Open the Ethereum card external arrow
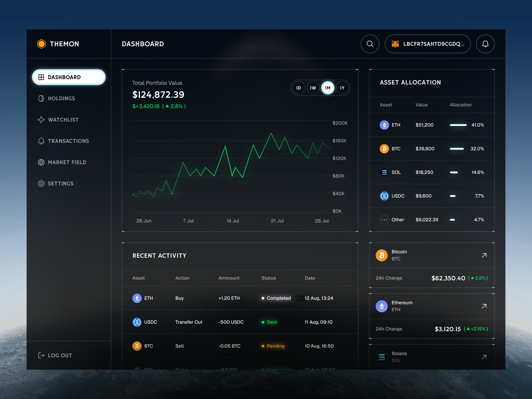 pos(484,306)
